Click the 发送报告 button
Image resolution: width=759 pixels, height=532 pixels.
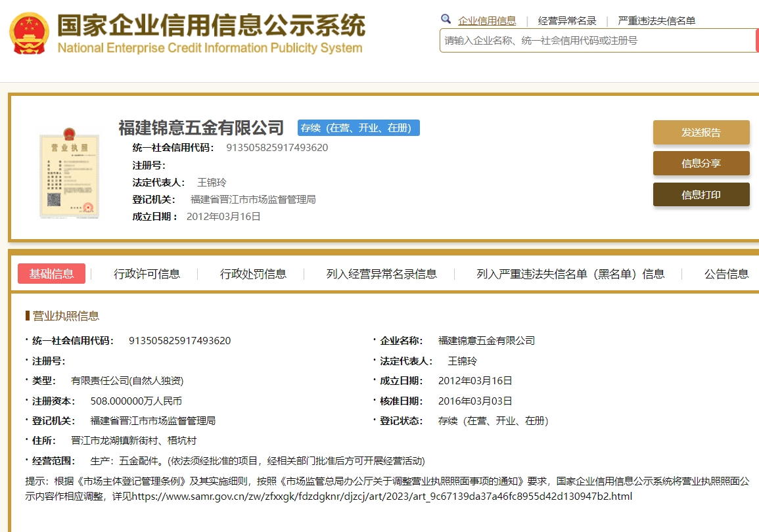[701, 132]
